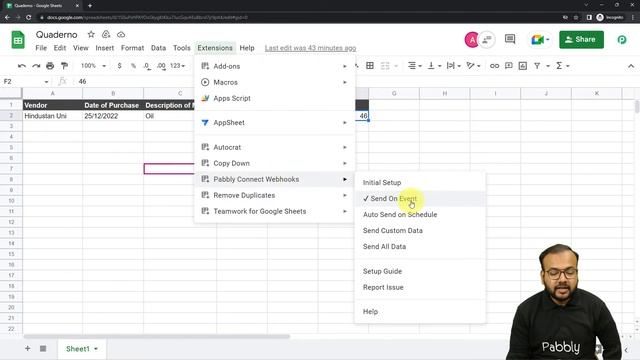Open the File menu
The width and height of the screenshot is (640, 360).
[41, 48]
